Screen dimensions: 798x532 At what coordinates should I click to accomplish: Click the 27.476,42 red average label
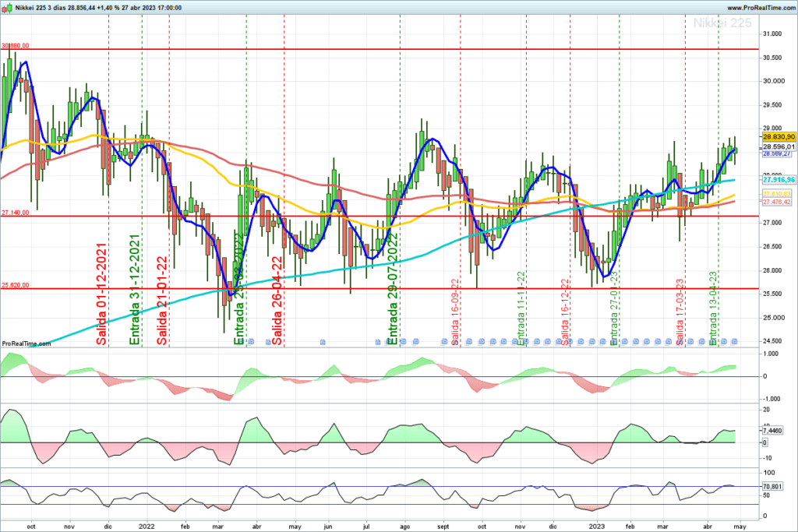pyautogui.click(x=777, y=202)
